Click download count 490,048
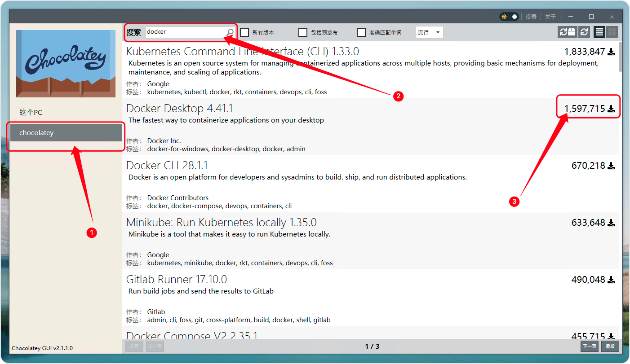Viewport: 630px width, 364px height. (588, 280)
